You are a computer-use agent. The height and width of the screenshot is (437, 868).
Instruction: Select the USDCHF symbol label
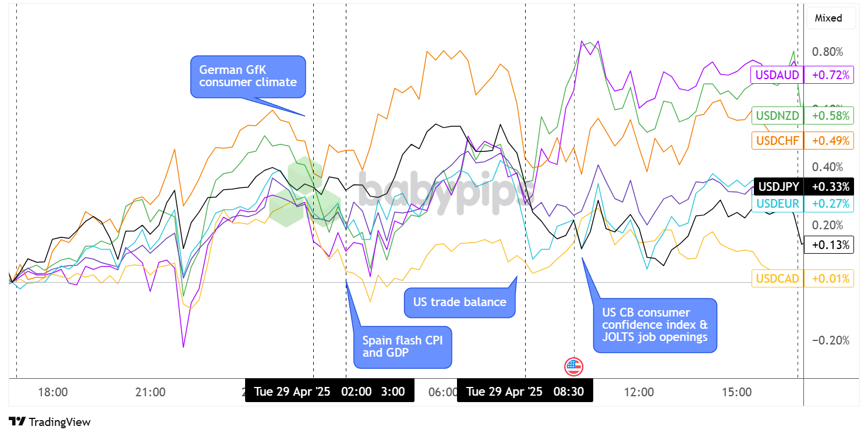[777, 140]
